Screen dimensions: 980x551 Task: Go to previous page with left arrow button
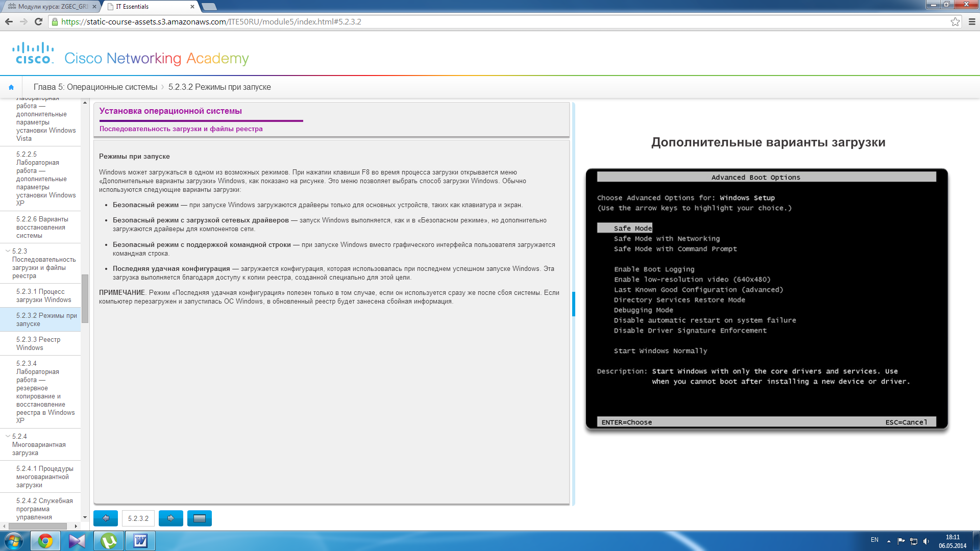pos(106,518)
